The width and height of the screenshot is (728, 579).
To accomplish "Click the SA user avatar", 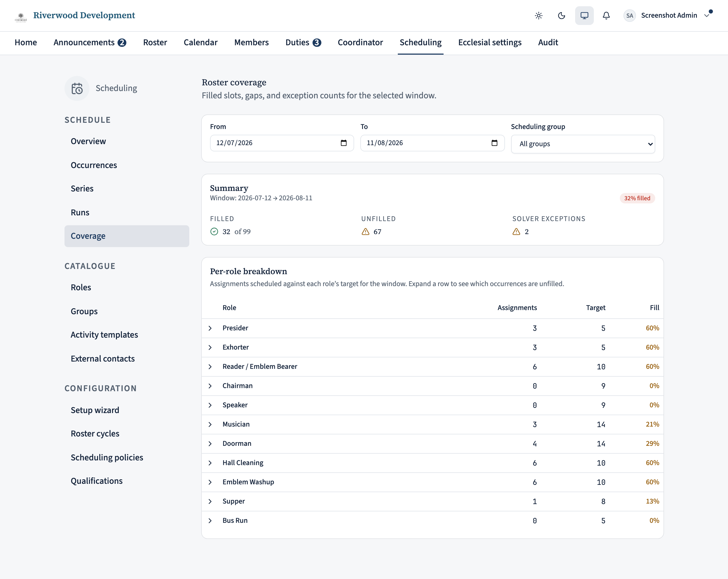I will (629, 16).
